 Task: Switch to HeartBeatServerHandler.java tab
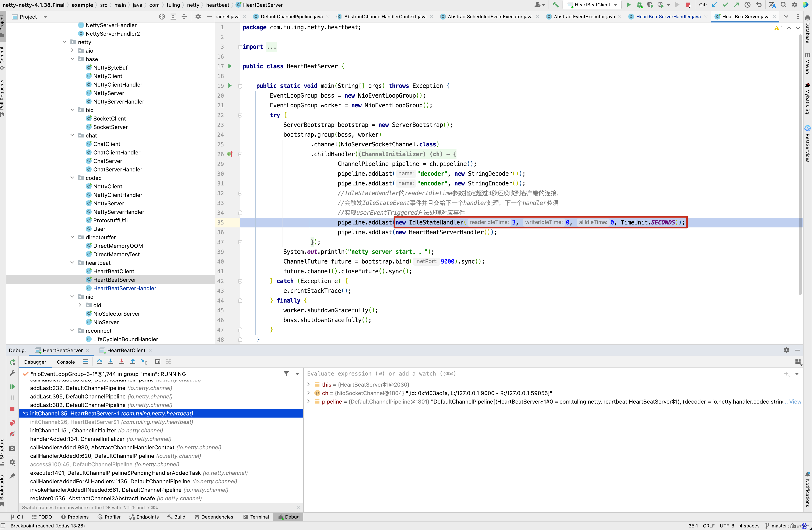pyautogui.click(x=668, y=16)
